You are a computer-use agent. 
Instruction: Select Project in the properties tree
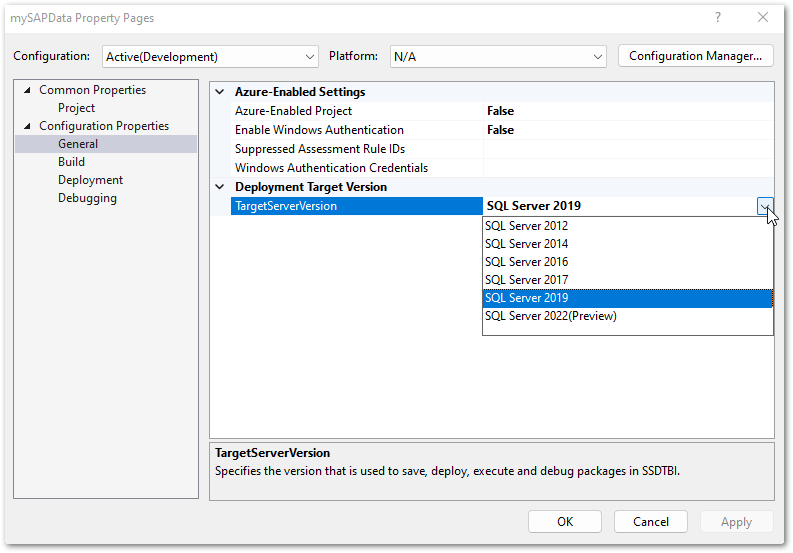[x=76, y=108]
